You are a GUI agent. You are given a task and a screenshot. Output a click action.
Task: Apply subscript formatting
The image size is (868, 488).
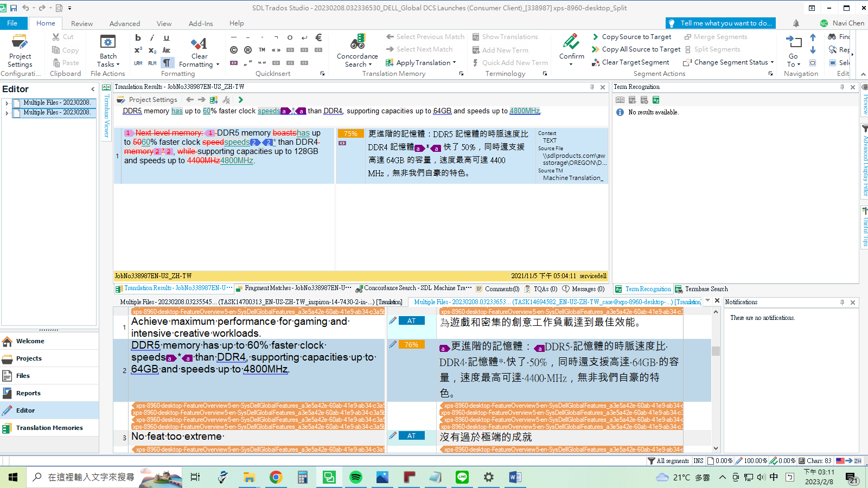coord(152,50)
